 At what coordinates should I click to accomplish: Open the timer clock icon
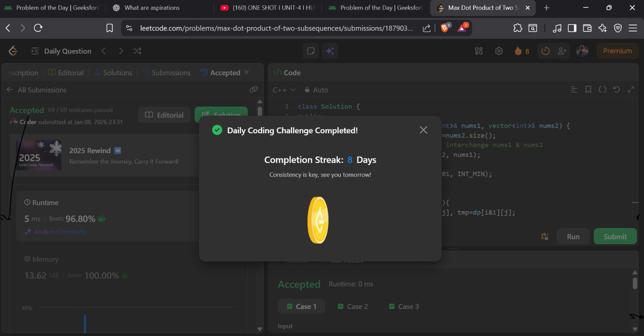coord(545,51)
